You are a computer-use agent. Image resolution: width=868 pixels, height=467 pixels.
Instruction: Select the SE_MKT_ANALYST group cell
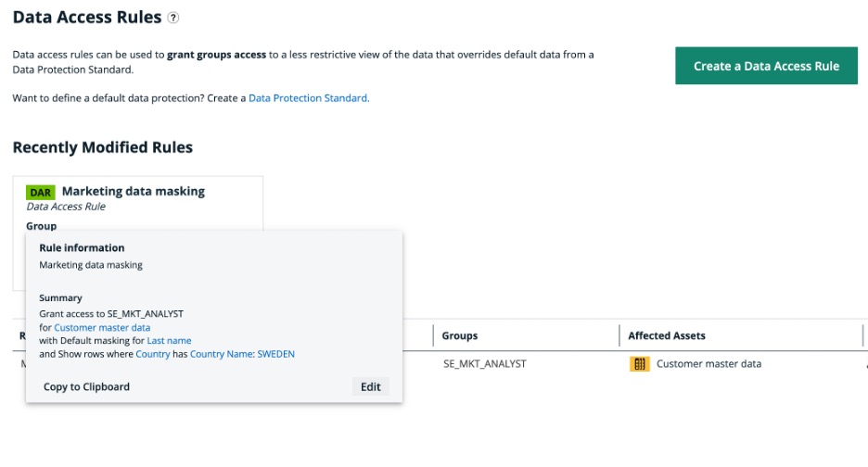[484, 364]
